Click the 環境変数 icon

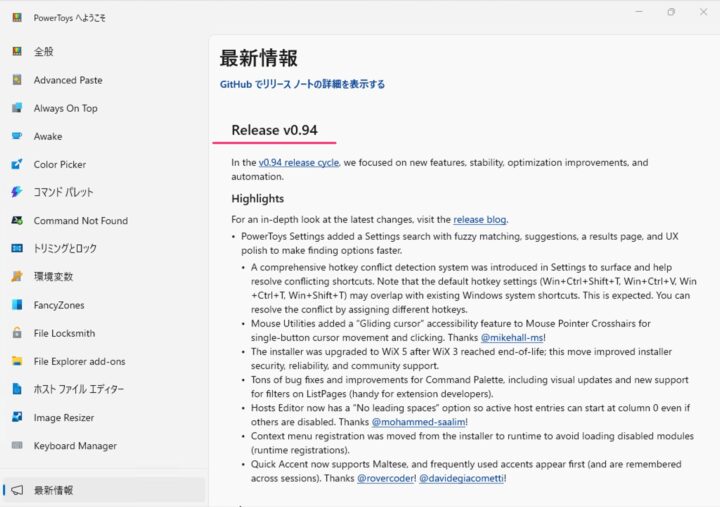(17, 276)
